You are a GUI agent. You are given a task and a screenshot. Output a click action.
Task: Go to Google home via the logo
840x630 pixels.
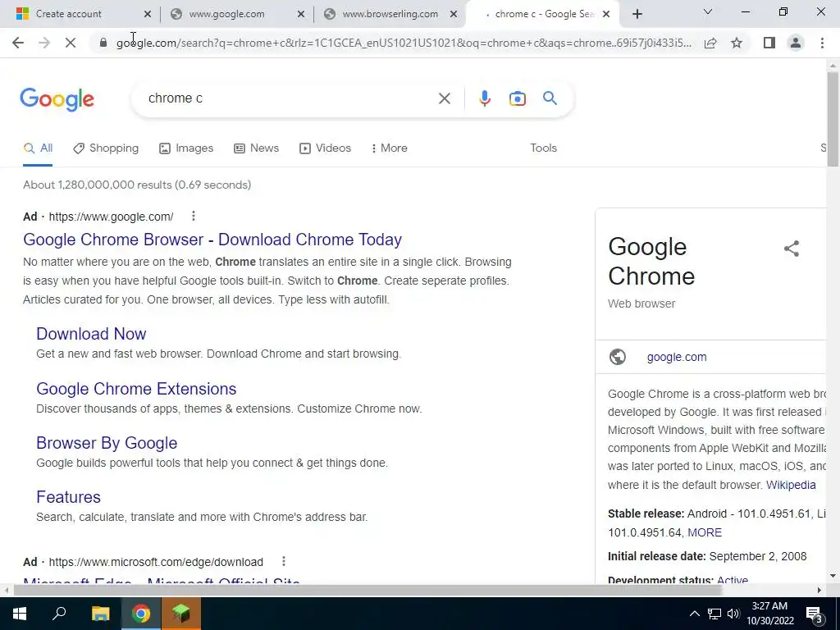(57, 99)
